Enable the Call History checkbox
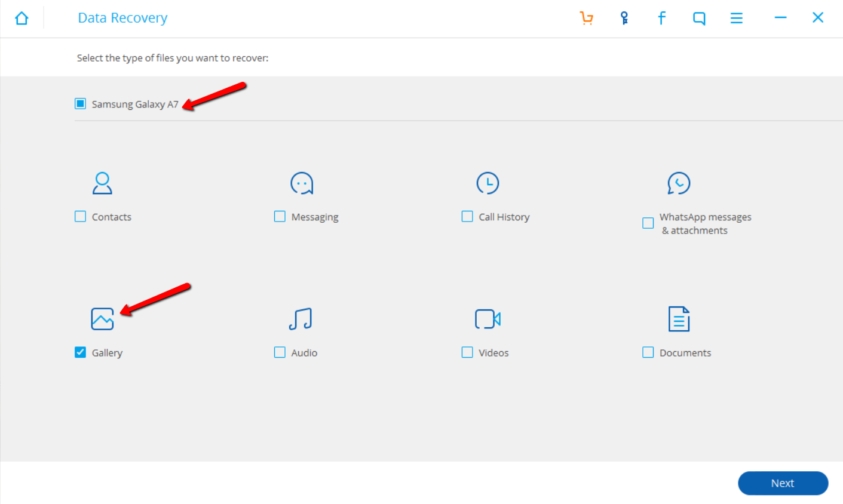843x504 pixels. 467,217
